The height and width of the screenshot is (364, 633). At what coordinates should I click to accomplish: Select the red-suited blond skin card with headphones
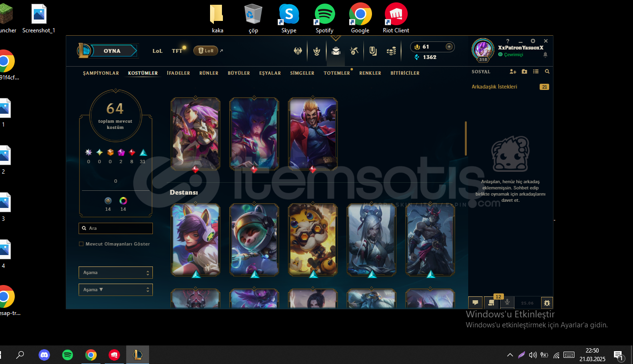313,134
